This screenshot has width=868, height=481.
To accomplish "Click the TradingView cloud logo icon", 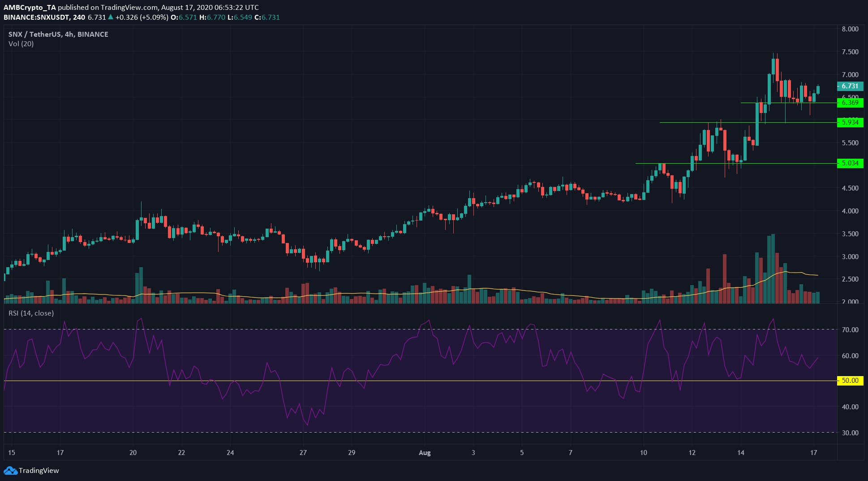I will [x=11, y=471].
